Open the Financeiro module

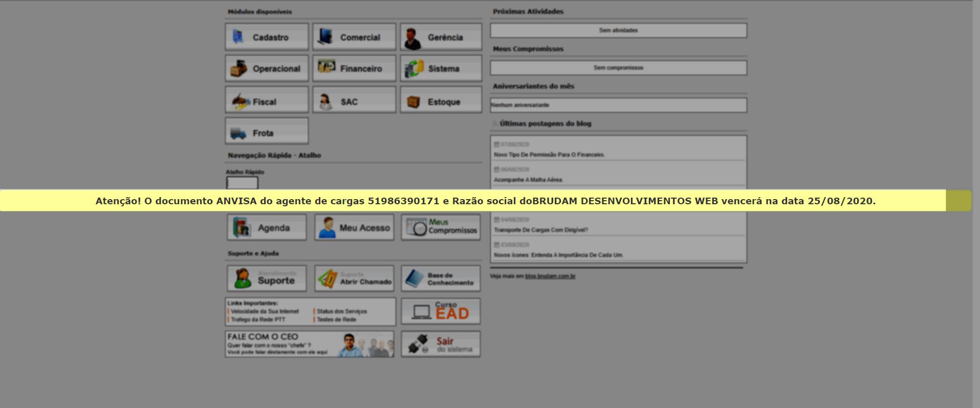tap(354, 68)
